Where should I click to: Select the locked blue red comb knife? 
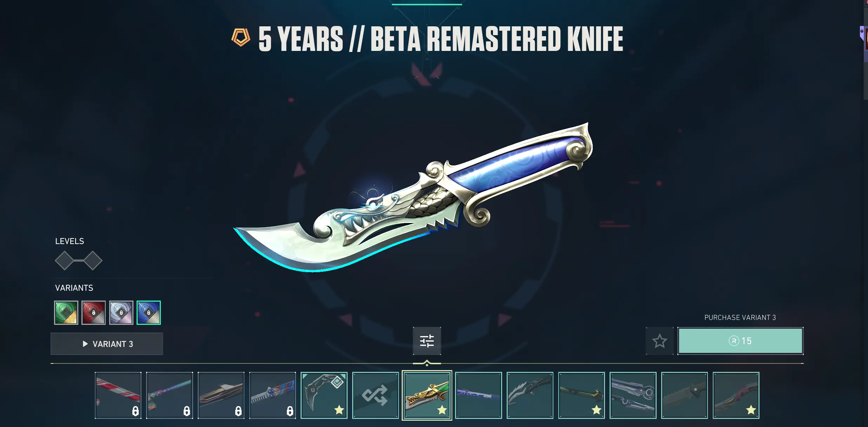(x=272, y=395)
